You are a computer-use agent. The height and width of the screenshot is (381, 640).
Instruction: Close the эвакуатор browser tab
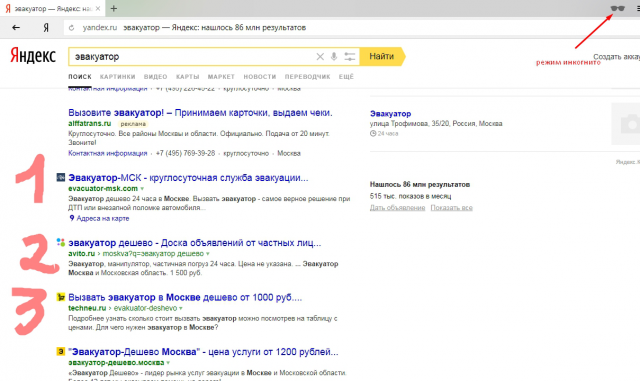98,8
